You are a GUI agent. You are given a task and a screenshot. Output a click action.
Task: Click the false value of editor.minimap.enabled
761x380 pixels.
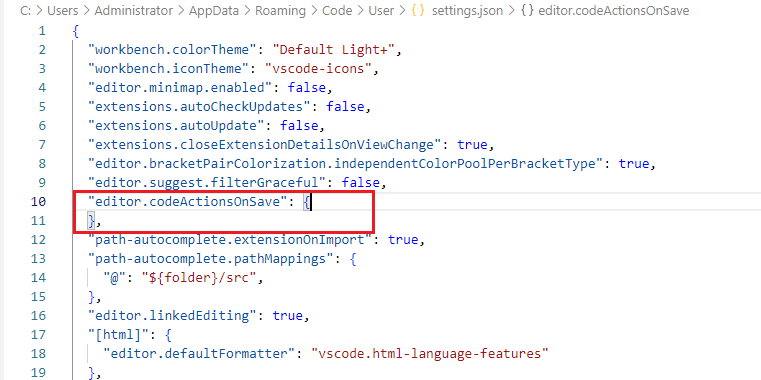point(307,88)
